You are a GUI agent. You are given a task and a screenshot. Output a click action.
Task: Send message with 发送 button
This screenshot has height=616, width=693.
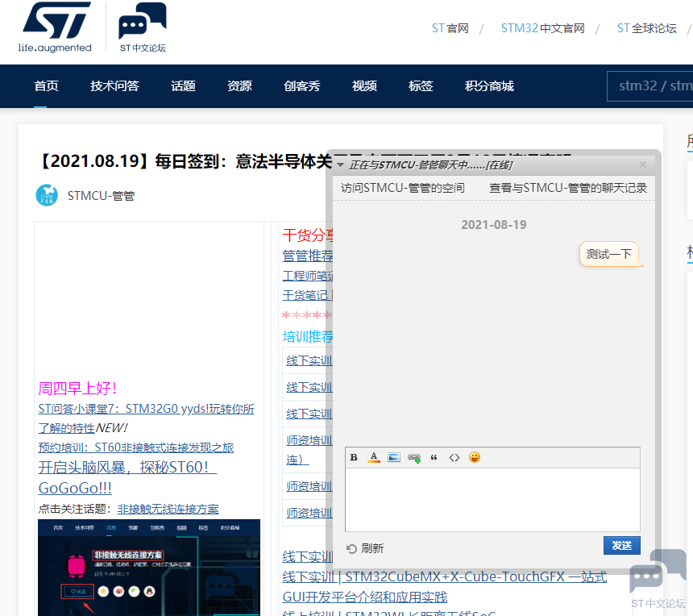622,546
